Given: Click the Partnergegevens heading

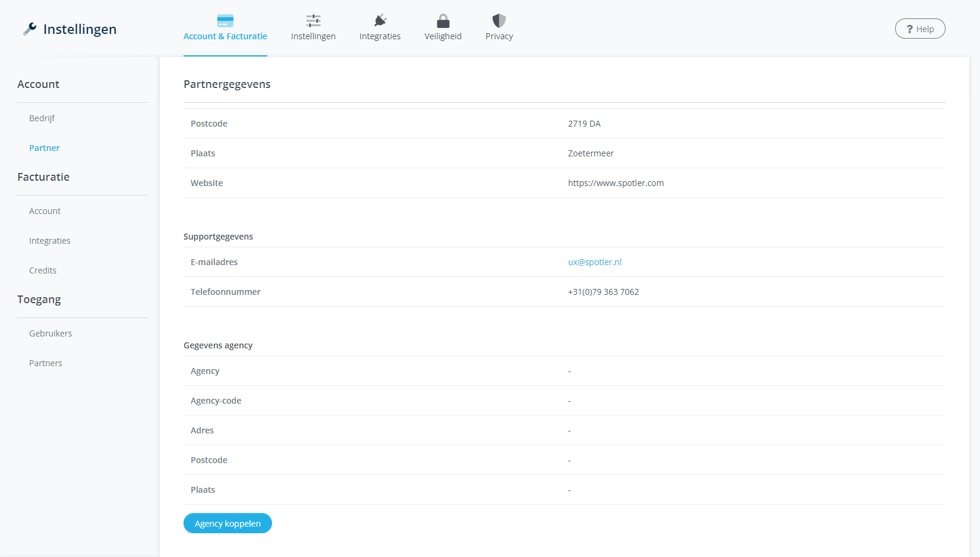Looking at the screenshot, I should (x=227, y=84).
